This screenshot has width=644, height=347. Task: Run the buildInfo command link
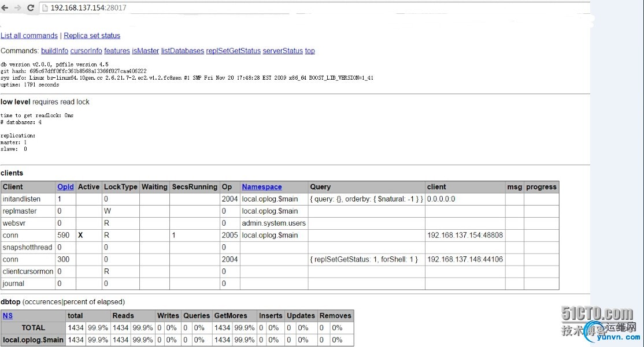click(x=54, y=51)
